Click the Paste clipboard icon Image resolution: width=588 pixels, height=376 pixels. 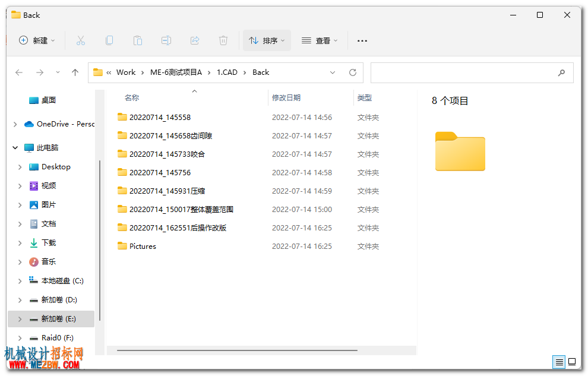click(138, 40)
